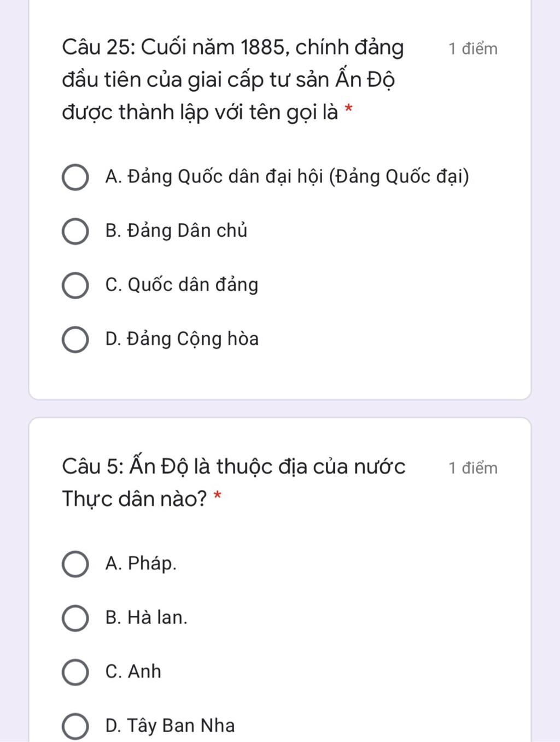The width and height of the screenshot is (560, 742).
Task: Select radio button D. Đảng Cộng hòa
Action: point(75,340)
